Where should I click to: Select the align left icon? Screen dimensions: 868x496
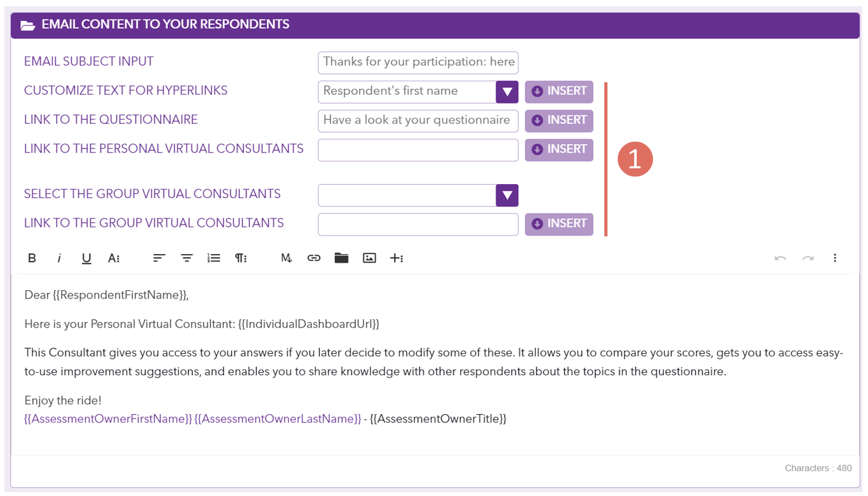(x=159, y=258)
